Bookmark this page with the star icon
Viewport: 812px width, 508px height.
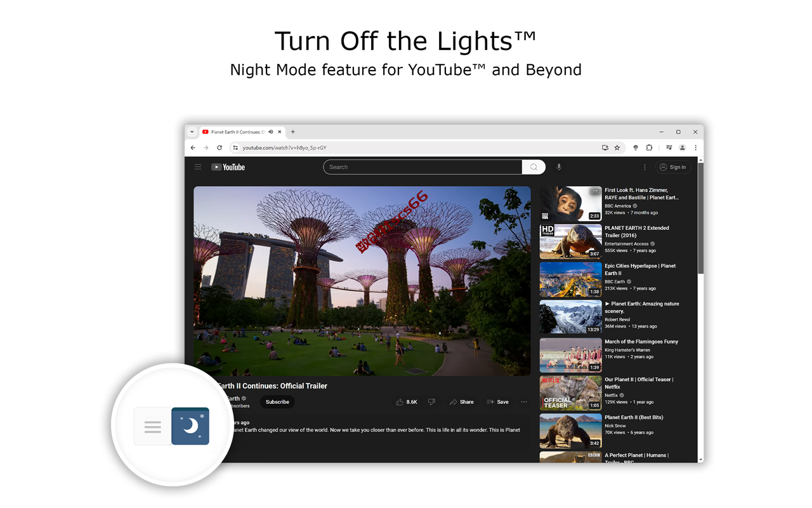tap(617, 148)
